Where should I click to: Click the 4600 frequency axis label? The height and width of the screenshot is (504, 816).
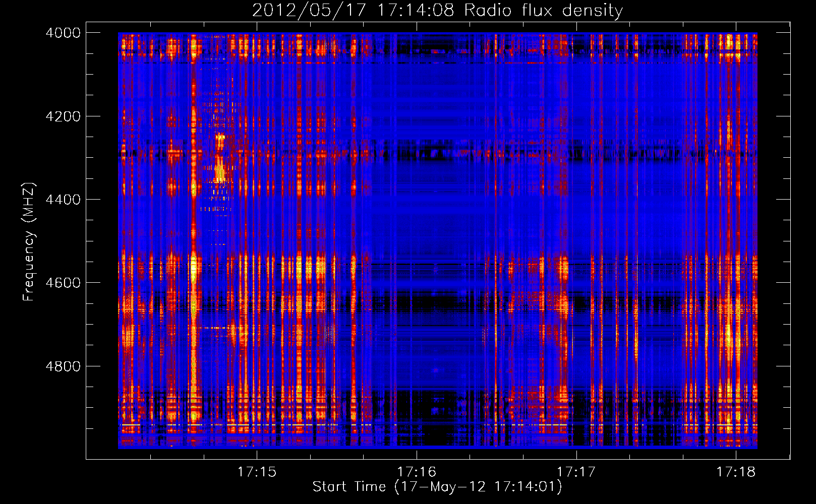(x=63, y=283)
